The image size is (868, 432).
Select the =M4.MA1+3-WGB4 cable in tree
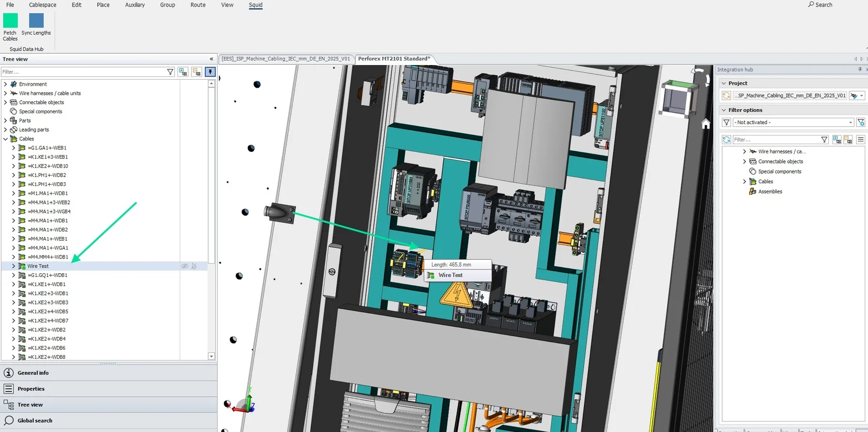click(x=49, y=211)
